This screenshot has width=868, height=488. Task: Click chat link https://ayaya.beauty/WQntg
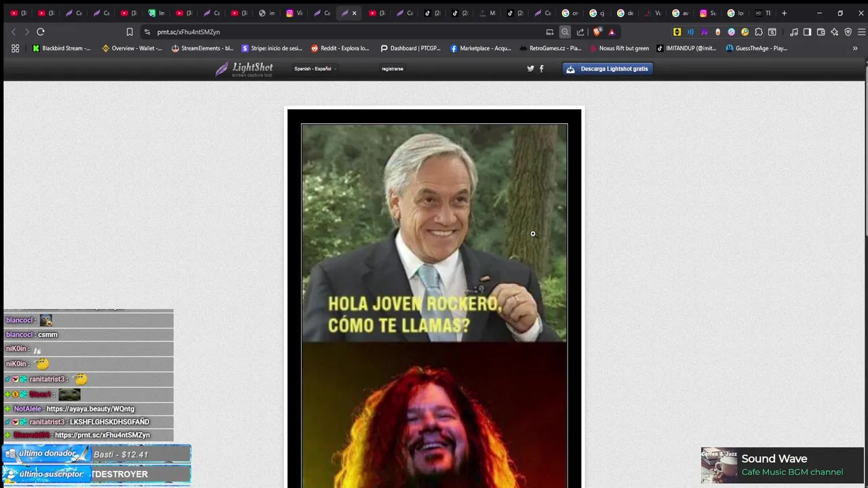pos(90,409)
